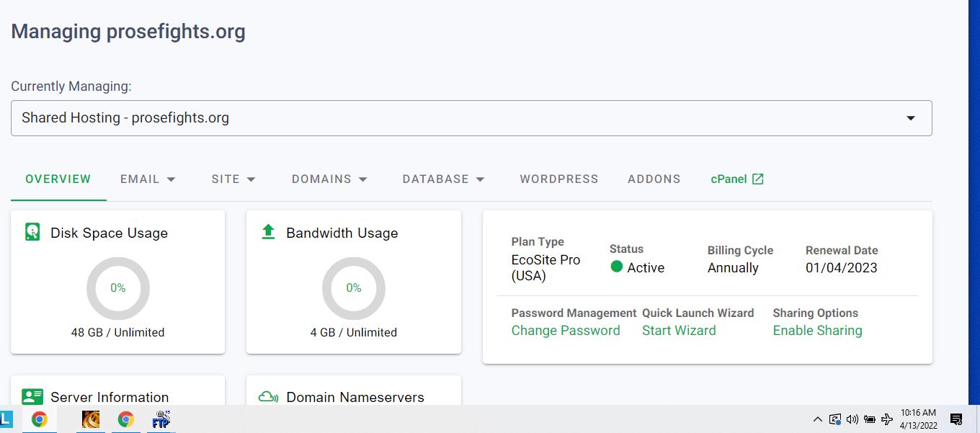Expand the Database tab menu

pos(443,179)
